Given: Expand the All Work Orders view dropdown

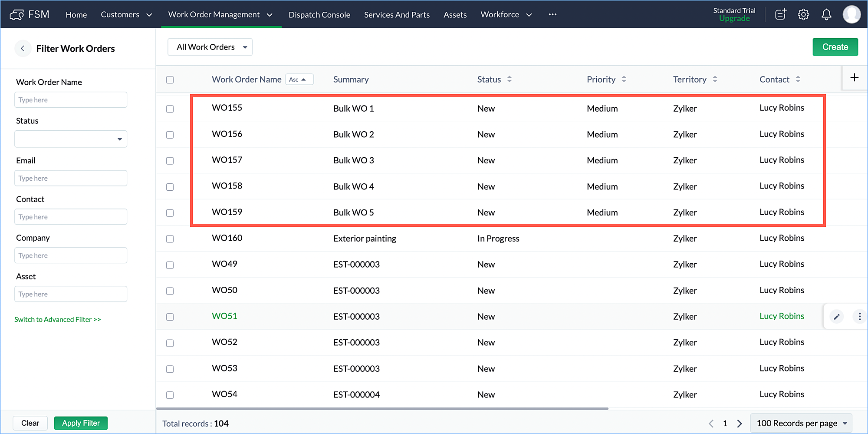Looking at the screenshot, I should point(210,47).
